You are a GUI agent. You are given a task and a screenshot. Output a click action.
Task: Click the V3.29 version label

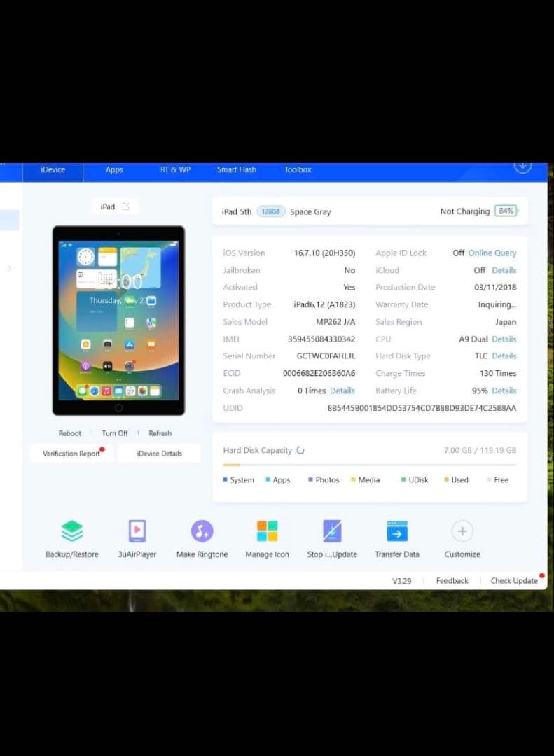pyautogui.click(x=401, y=581)
